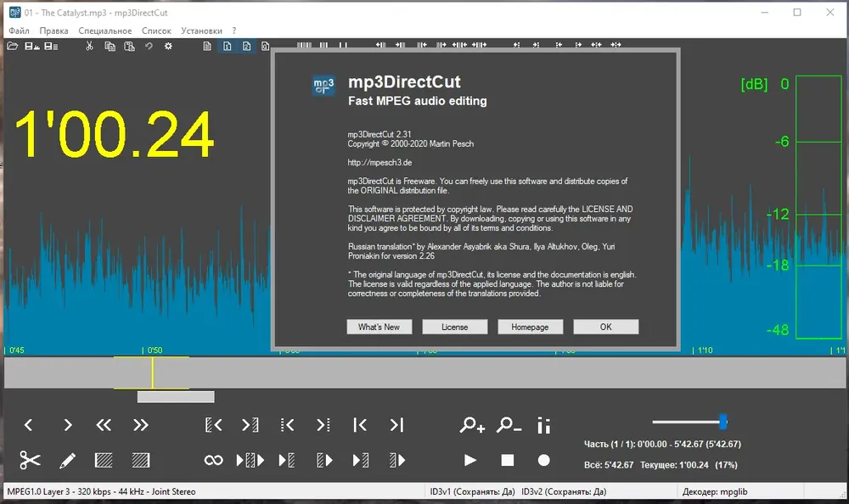This screenshot has height=504, width=849.
Task: Zoom out with the magnifier minus icon
Action: 509,425
